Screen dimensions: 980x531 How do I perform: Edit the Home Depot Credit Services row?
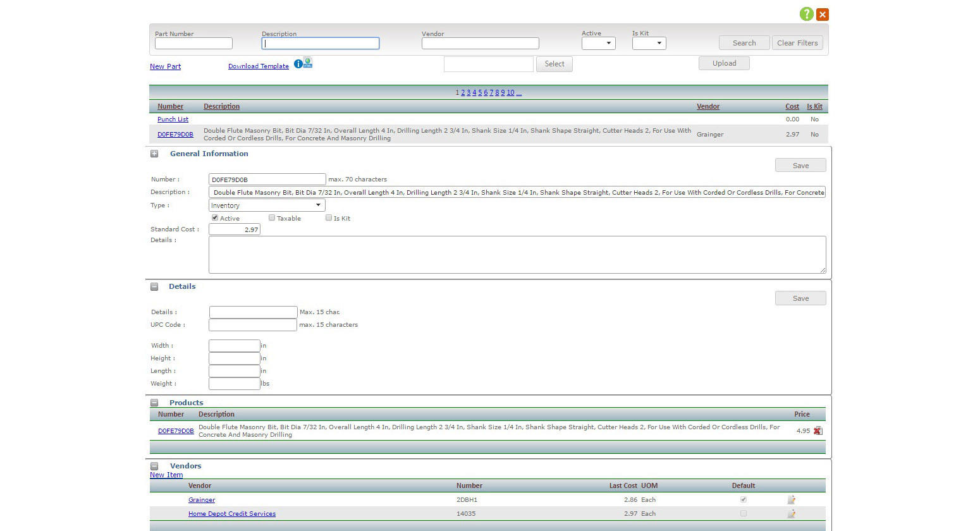point(791,514)
